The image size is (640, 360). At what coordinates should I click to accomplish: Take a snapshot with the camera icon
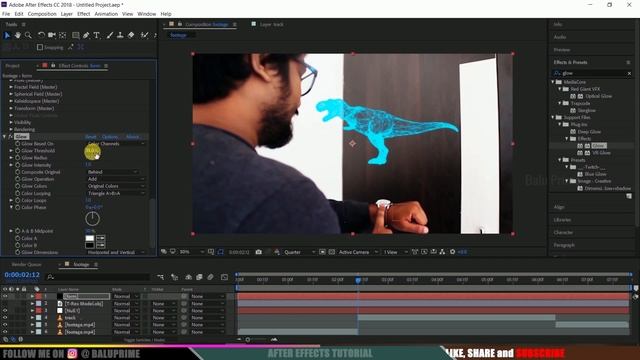tap(258, 252)
